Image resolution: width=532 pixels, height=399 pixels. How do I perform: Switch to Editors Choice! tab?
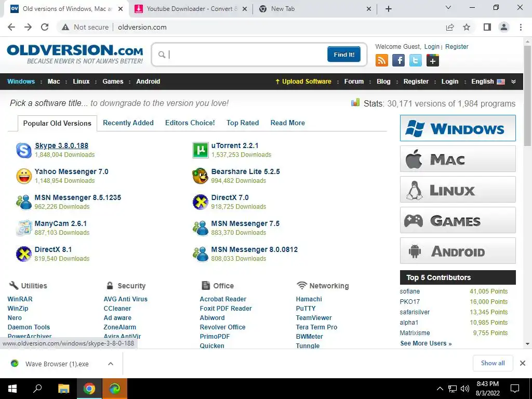click(190, 123)
